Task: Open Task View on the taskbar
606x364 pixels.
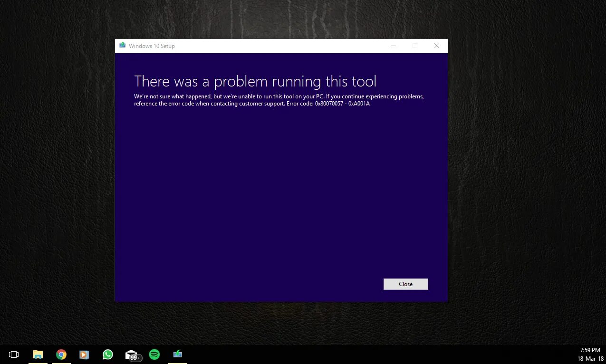Action: point(14,354)
